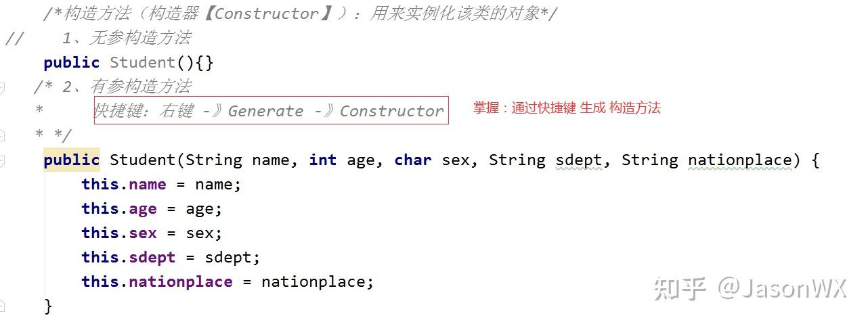Click the '1、无参构造方法' comment line
This screenshot has height=322, width=868.
pyautogui.click(x=126, y=38)
